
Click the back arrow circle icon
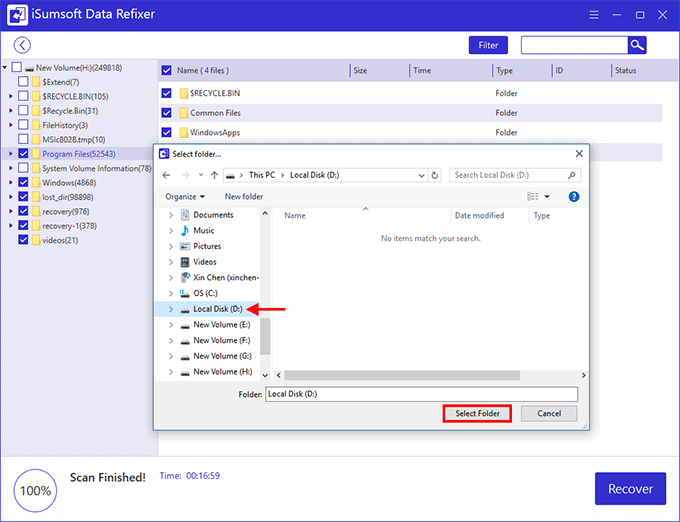click(22, 45)
